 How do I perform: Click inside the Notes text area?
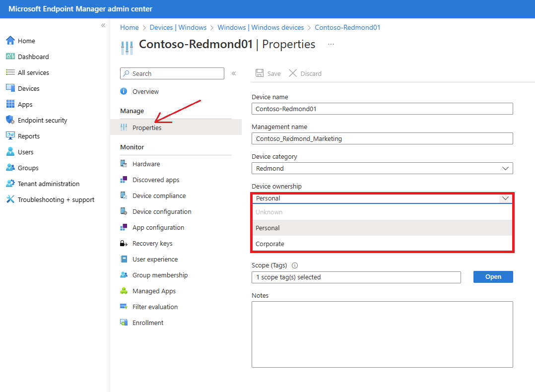382,334
